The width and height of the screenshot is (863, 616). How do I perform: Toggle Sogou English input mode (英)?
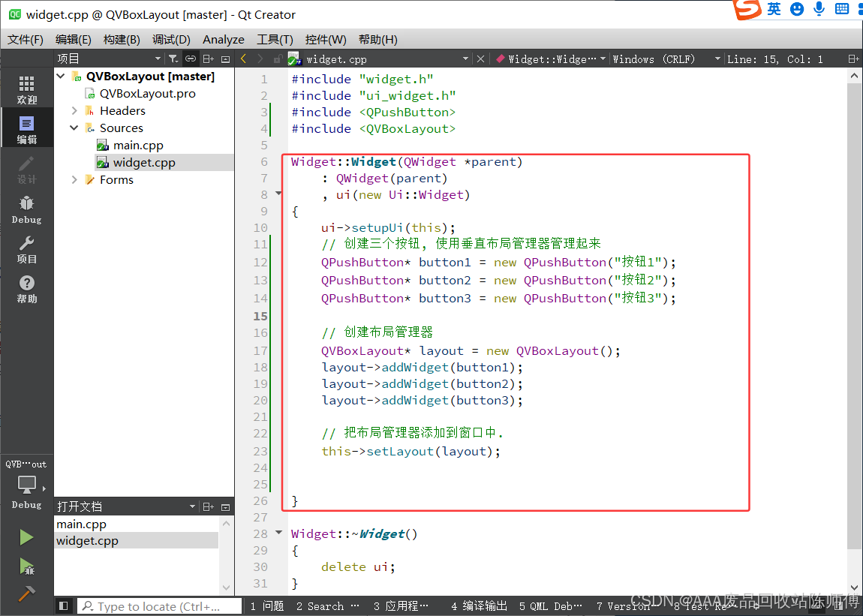point(774,9)
